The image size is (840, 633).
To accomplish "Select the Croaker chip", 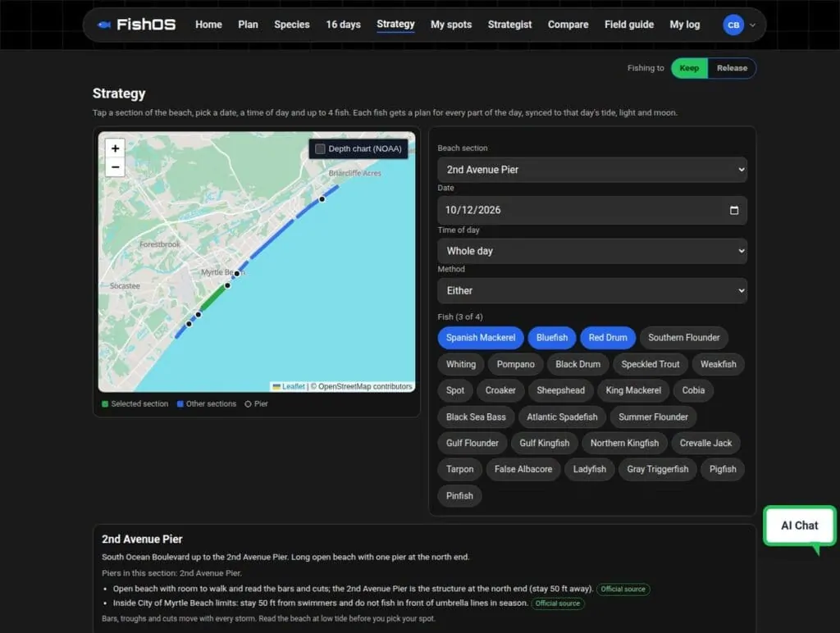I will [500, 390].
